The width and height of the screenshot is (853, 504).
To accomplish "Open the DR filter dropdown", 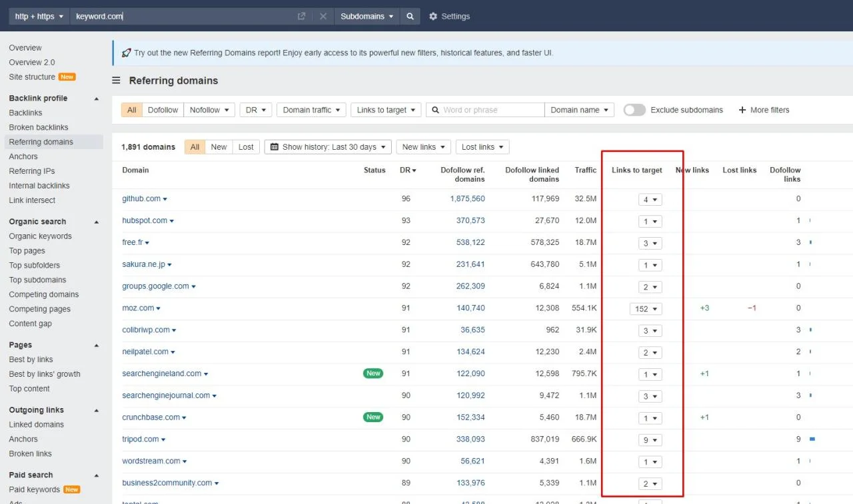I will tap(255, 109).
